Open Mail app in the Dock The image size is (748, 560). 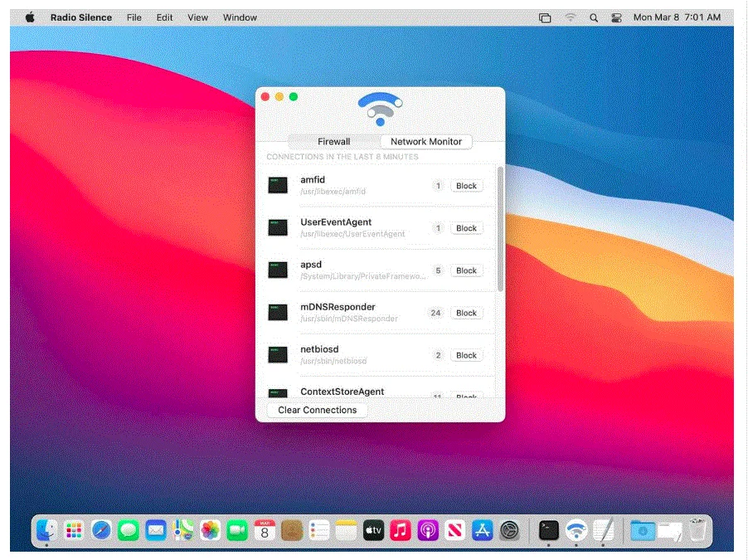click(156, 530)
